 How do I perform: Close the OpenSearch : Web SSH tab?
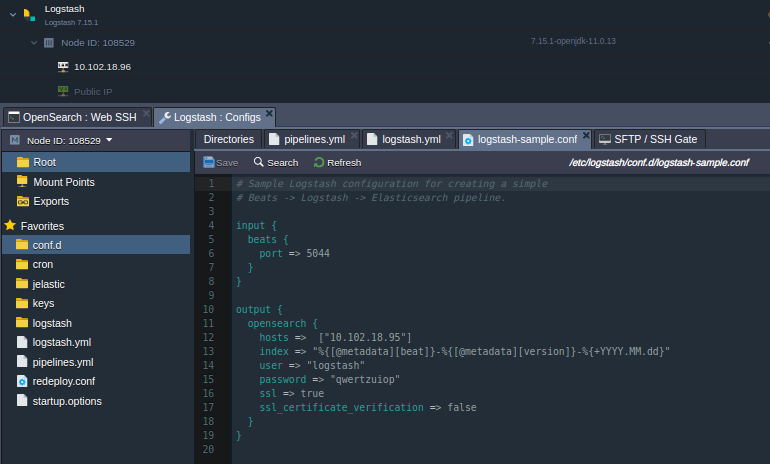(x=146, y=113)
